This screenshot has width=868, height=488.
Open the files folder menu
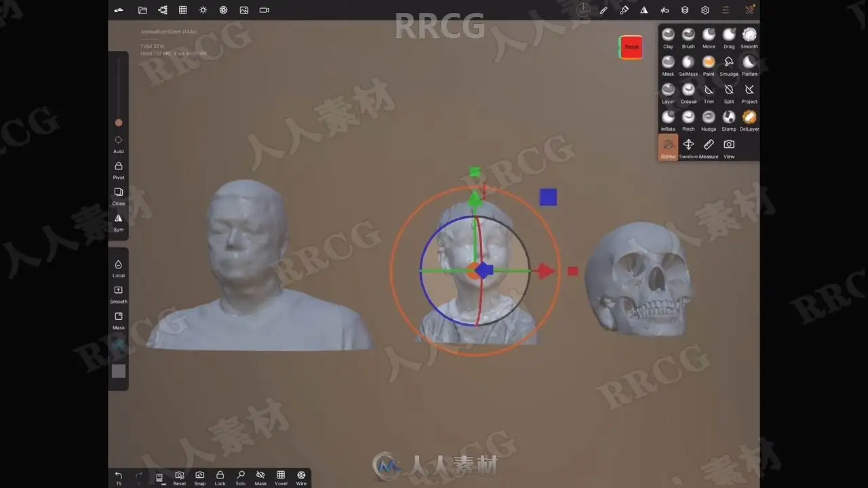point(142,10)
